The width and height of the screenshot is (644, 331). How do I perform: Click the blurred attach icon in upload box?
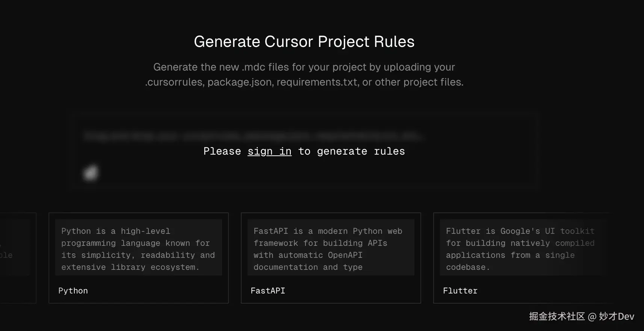click(x=91, y=173)
